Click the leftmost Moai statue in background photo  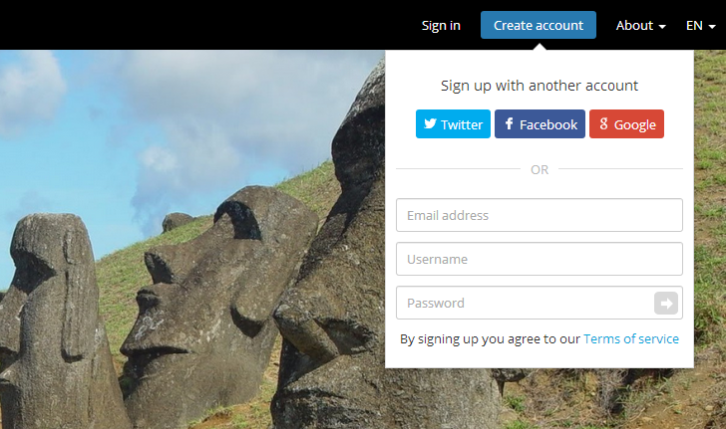[55, 320]
